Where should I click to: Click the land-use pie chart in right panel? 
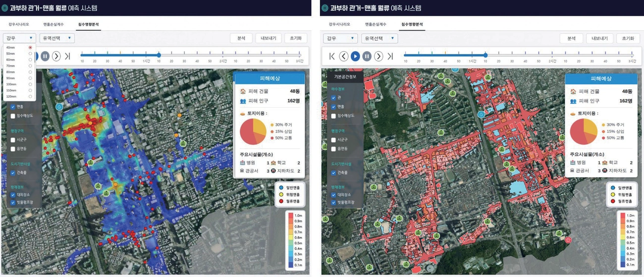pos(584,131)
